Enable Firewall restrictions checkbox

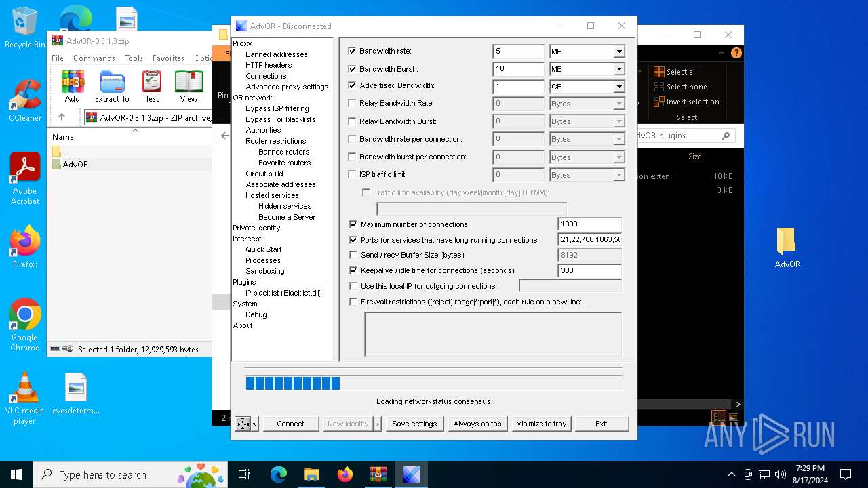pos(353,302)
